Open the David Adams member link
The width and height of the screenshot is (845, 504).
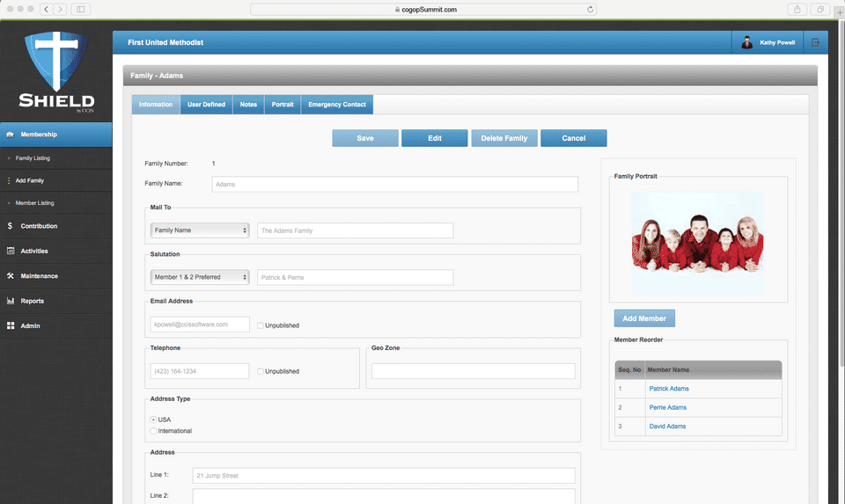tap(667, 427)
